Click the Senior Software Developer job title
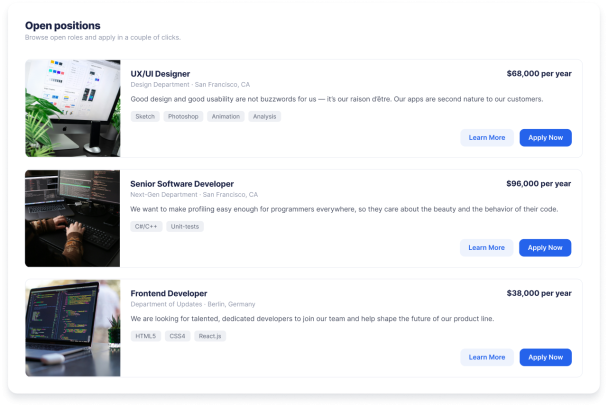 pyautogui.click(x=182, y=184)
